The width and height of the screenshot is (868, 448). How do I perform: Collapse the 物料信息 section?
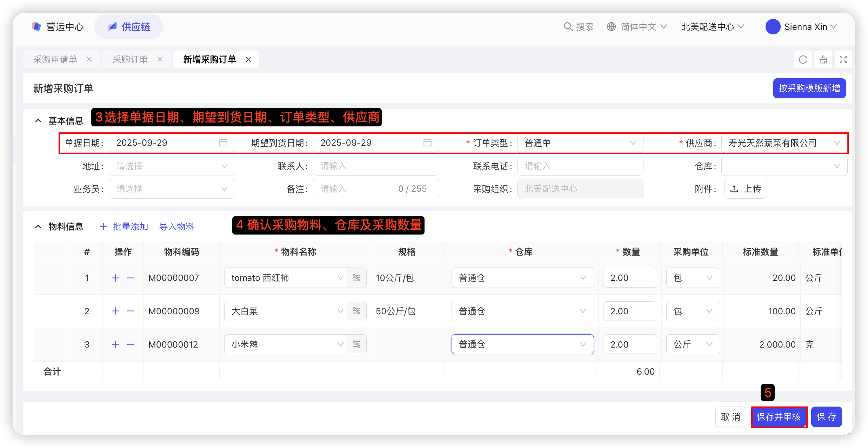[38, 226]
